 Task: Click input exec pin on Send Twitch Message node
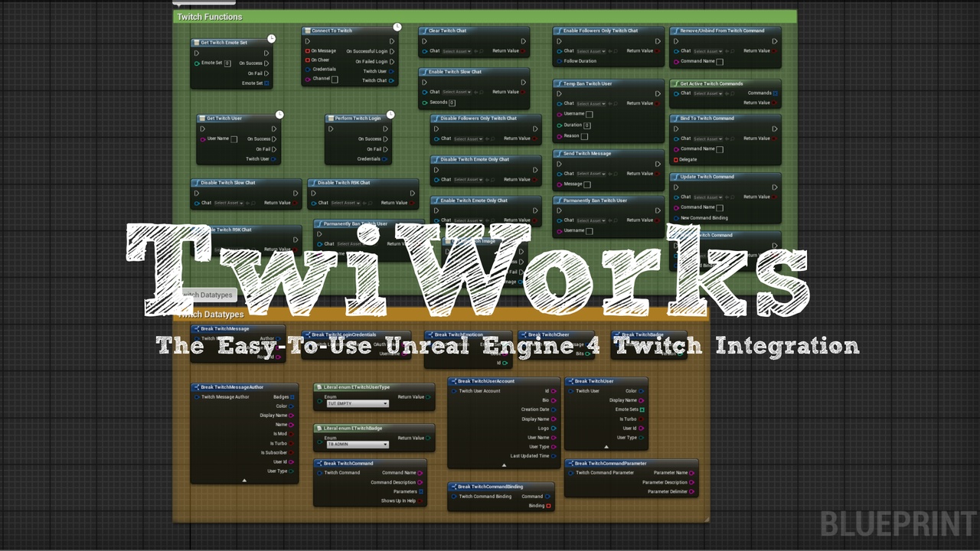560,163
